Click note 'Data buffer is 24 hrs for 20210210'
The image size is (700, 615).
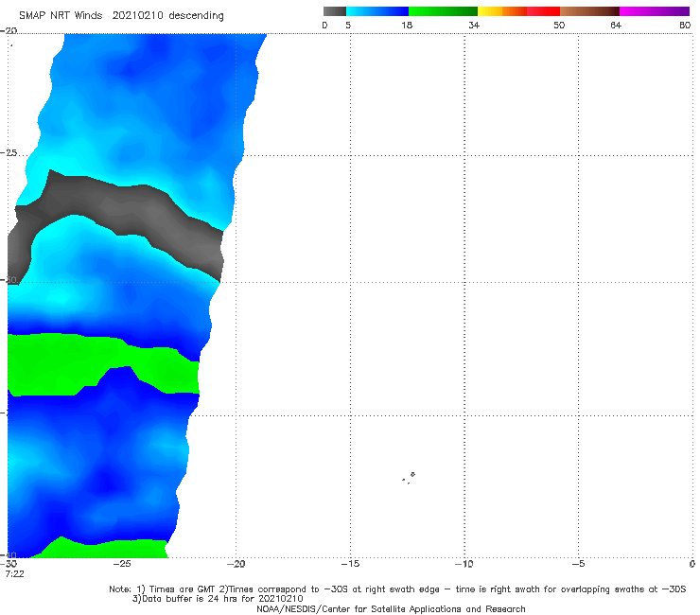tap(218, 599)
